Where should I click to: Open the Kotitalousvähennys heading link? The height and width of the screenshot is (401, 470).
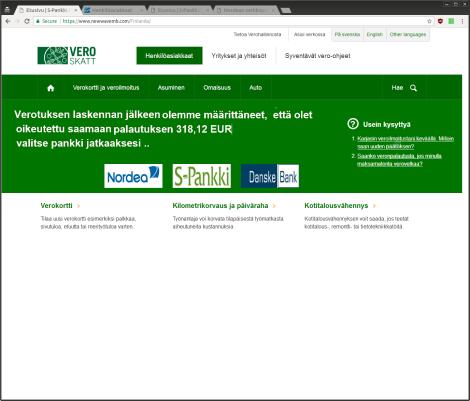pos(336,206)
